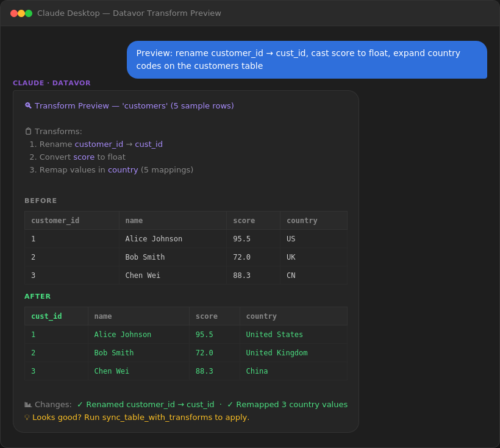Expand the country mappings count in step three
The image size is (500, 448).
tap(166, 169)
